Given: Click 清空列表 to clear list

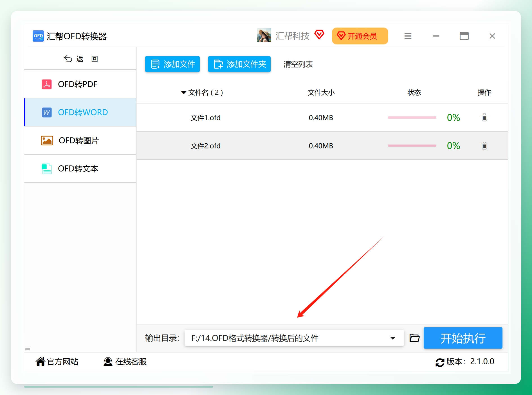Looking at the screenshot, I should (x=298, y=64).
